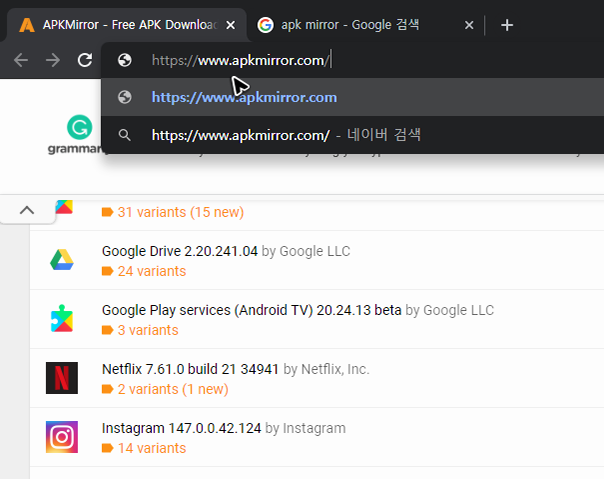Image resolution: width=604 pixels, height=479 pixels.
Task: Click the 'by Instagram' text
Action: pyautogui.click(x=305, y=428)
